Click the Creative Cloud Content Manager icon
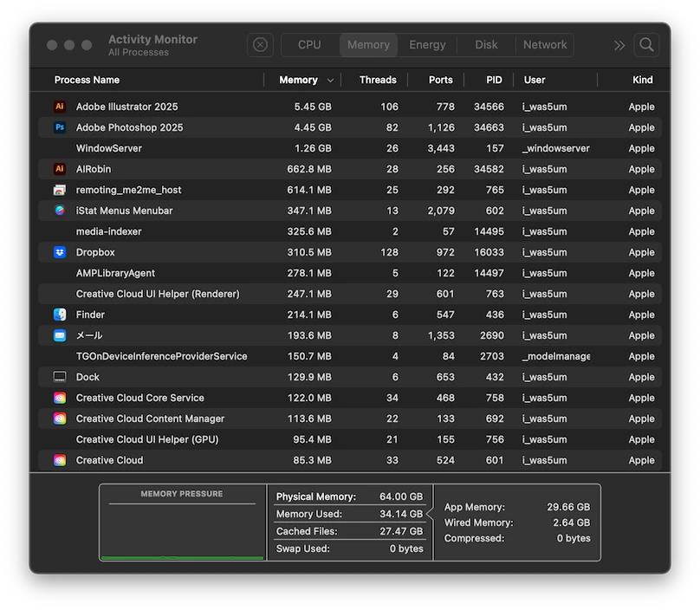 coord(60,419)
